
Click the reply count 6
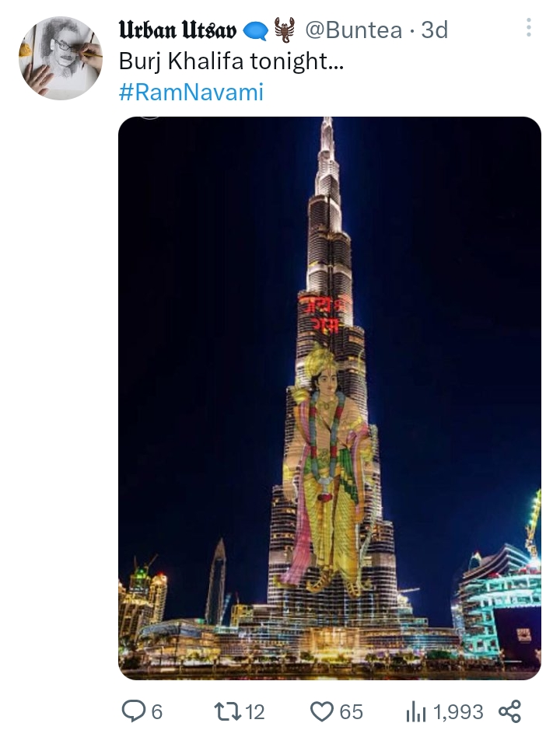(157, 712)
